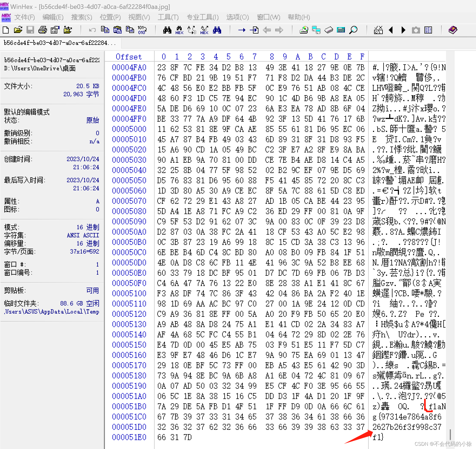Click the Calculator icon

[x=341, y=30]
